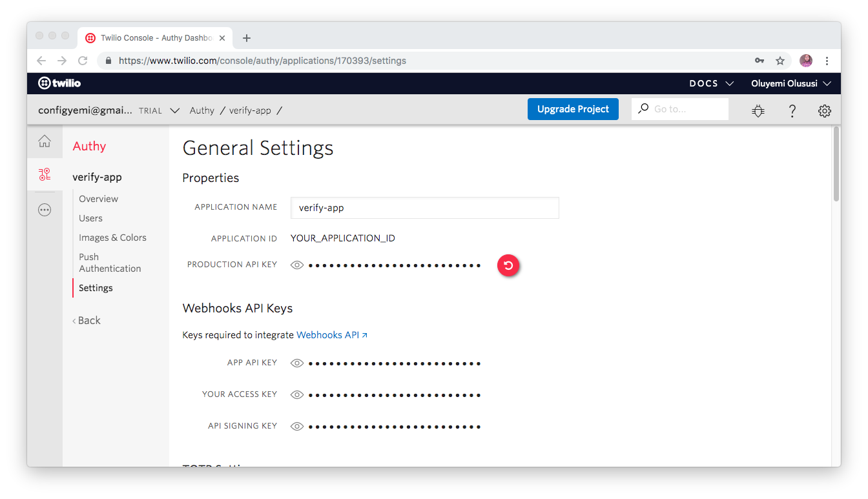Reveal the Production API Key value
The height and width of the screenshot is (499, 868).
297,265
